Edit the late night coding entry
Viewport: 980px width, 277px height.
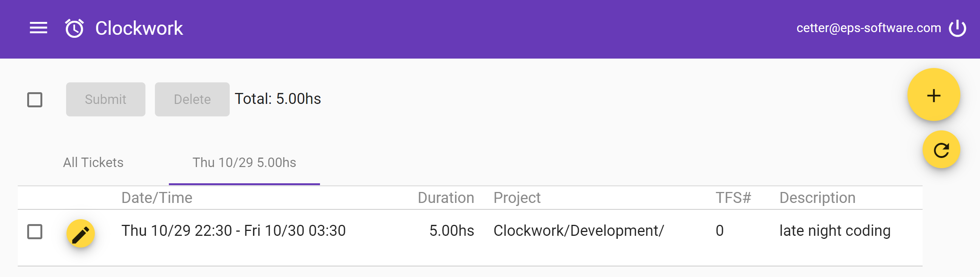click(x=80, y=233)
